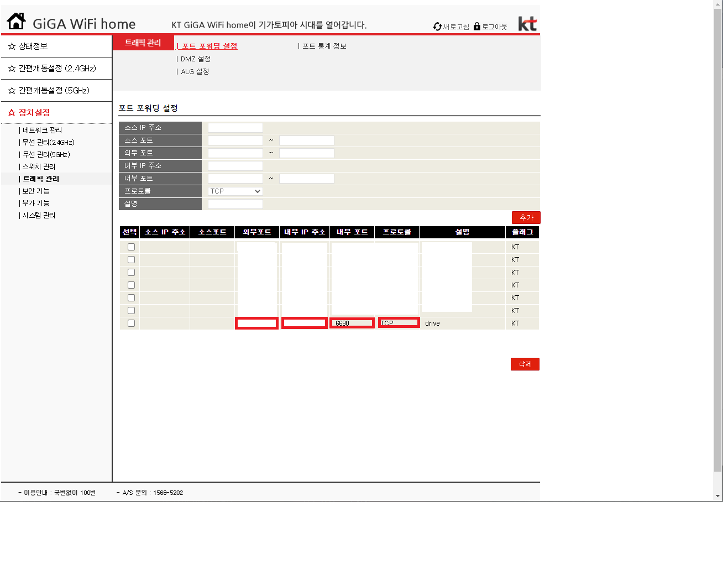This screenshot has width=728, height=564.
Task: Tick the checkbox in the sixth table row
Action: pos(131,311)
